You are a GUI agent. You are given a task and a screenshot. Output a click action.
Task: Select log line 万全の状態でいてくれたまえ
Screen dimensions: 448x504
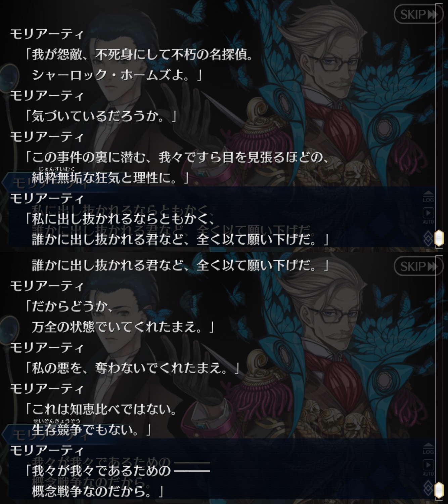(x=123, y=326)
